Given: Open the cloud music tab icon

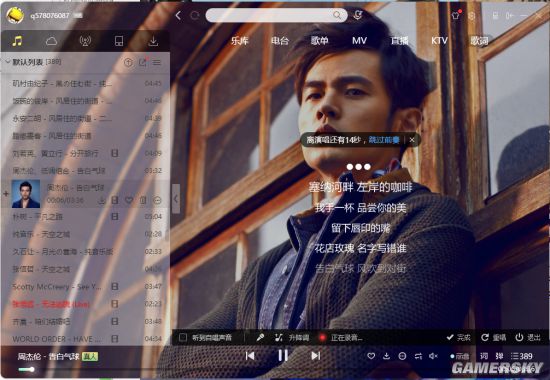Looking at the screenshot, I should (52, 41).
